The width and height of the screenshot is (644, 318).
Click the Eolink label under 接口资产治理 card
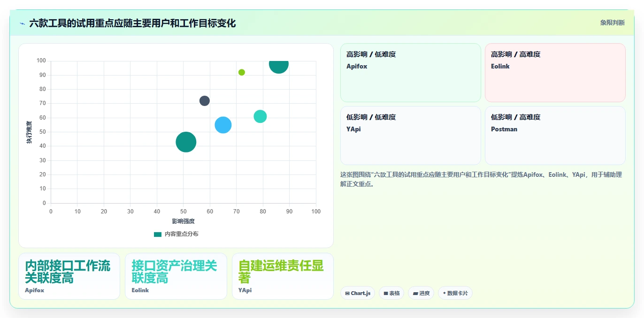coord(140,290)
